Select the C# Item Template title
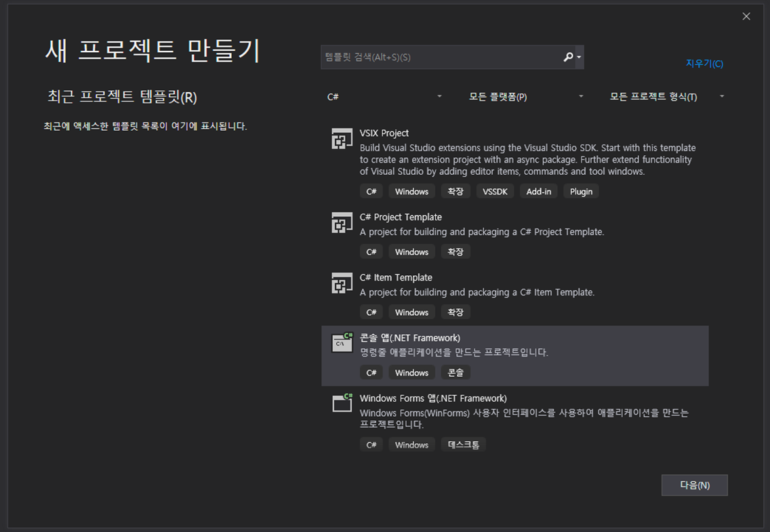Image resolution: width=770 pixels, height=532 pixels. (x=396, y=277)
